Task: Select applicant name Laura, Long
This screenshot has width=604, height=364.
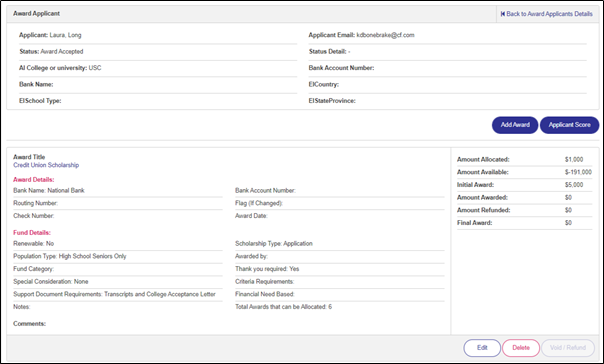Action: pos(65,35)
